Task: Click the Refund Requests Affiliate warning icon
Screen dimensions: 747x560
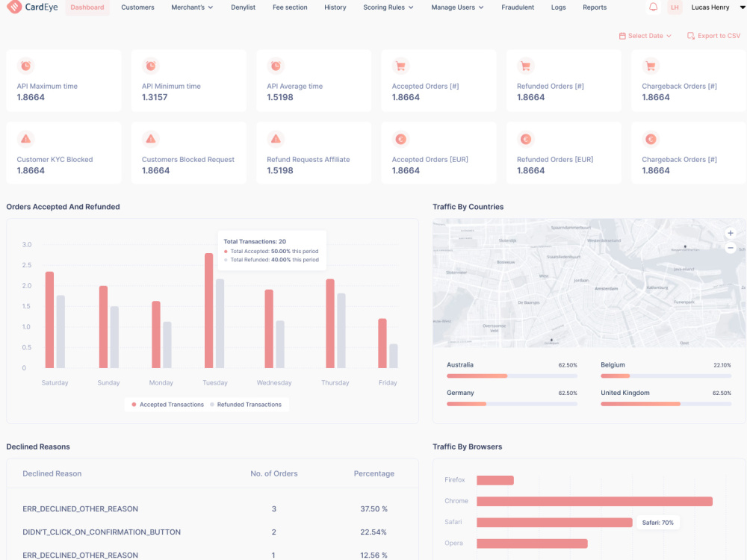Action: point(276,139)
